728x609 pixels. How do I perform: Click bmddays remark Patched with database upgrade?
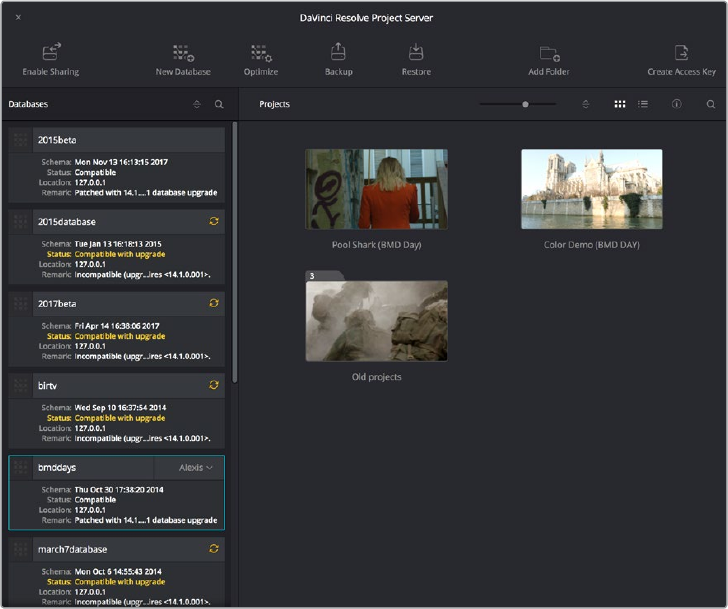click(146, 520)
